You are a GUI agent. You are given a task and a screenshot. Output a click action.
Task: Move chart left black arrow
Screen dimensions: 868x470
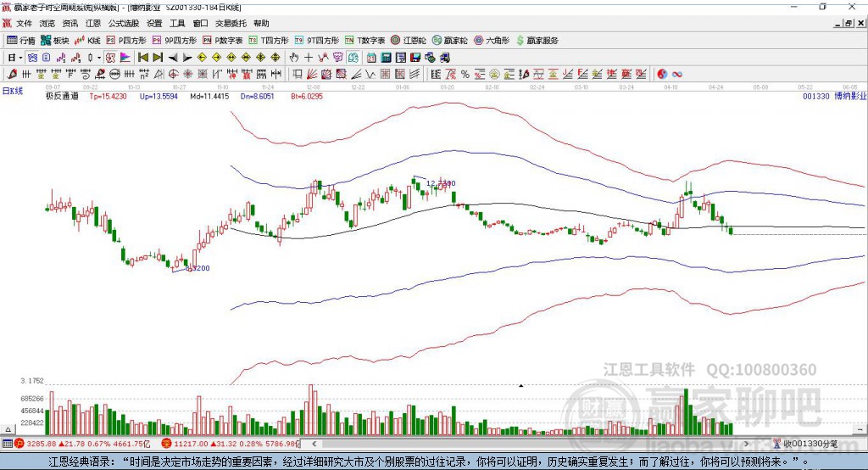click(x=173, y=58)
